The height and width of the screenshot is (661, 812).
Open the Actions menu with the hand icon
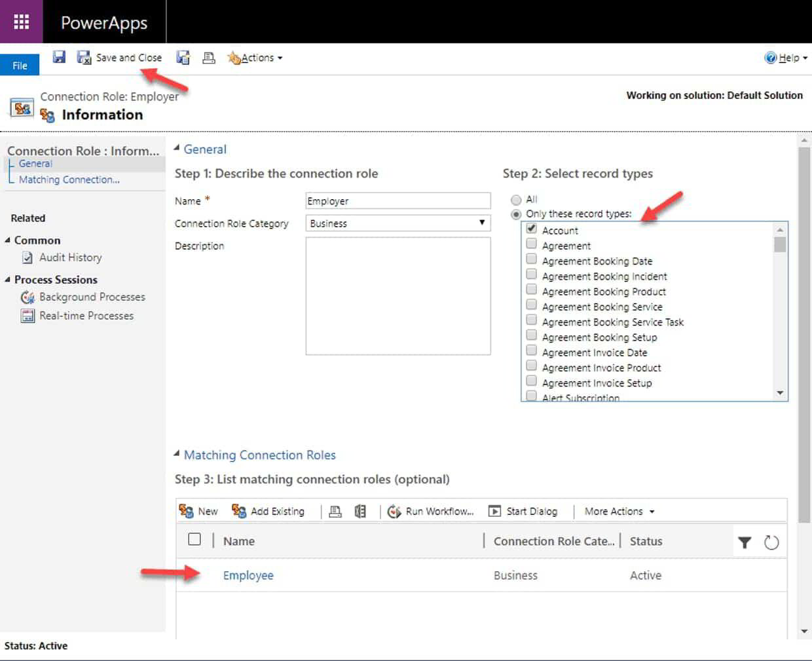click(x=254, y=58)
